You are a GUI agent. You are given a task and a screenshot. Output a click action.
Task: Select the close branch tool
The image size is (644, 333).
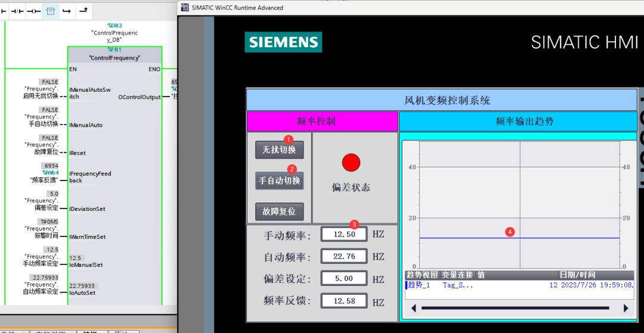[x=83, y=11]
